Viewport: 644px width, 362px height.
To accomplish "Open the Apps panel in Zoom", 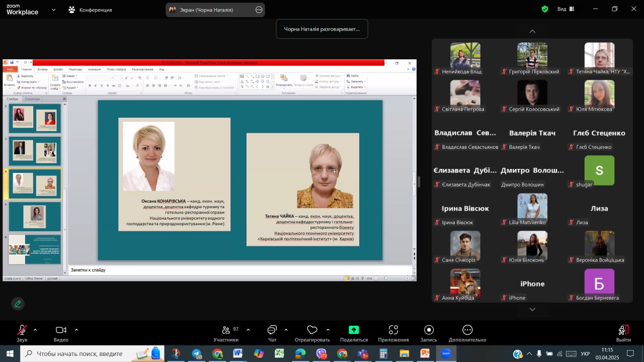I will 393,330.
